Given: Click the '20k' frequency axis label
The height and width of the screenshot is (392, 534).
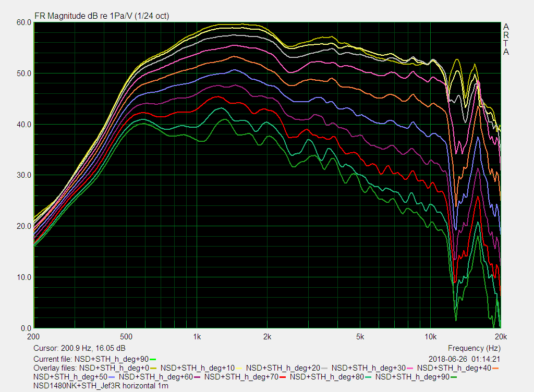Looking at the screenshot, I should [x=501, y=337].
